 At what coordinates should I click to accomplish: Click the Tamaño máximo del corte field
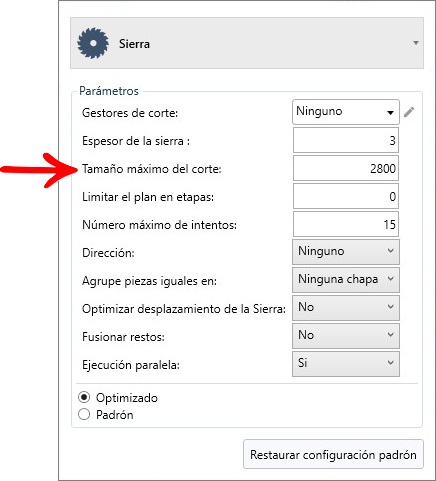pyautogui.click(x=346, y=168)
